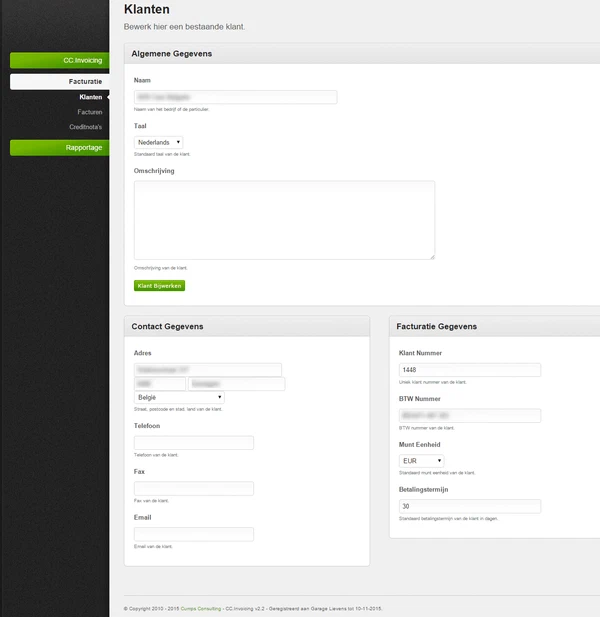Image resolution: width=600 pixels, height=617 pixels.
Task: Click the Fax input field
Action: tap(194, 488)
